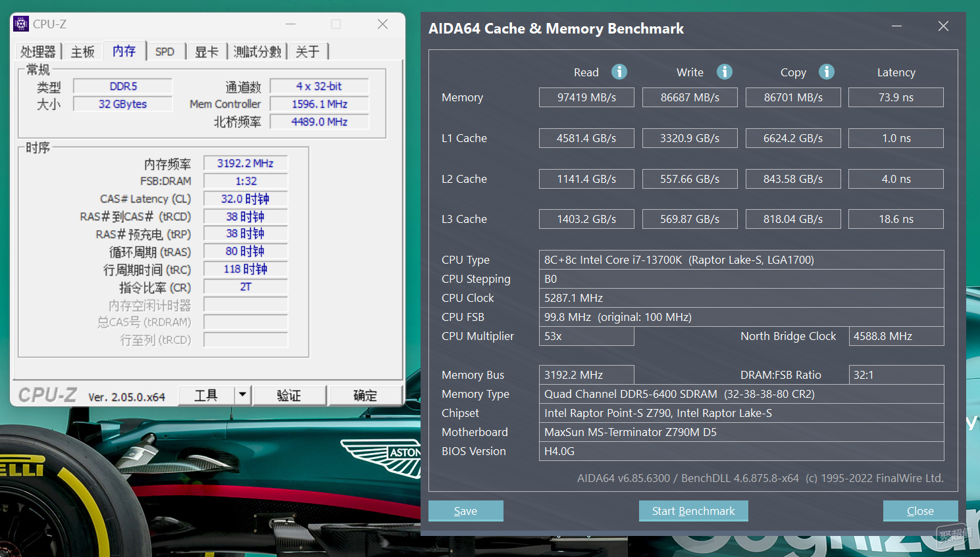Click CPU-Z Mem Controller value 1596.1 MHz
980x557 pixels.
(x=319, y=104)
